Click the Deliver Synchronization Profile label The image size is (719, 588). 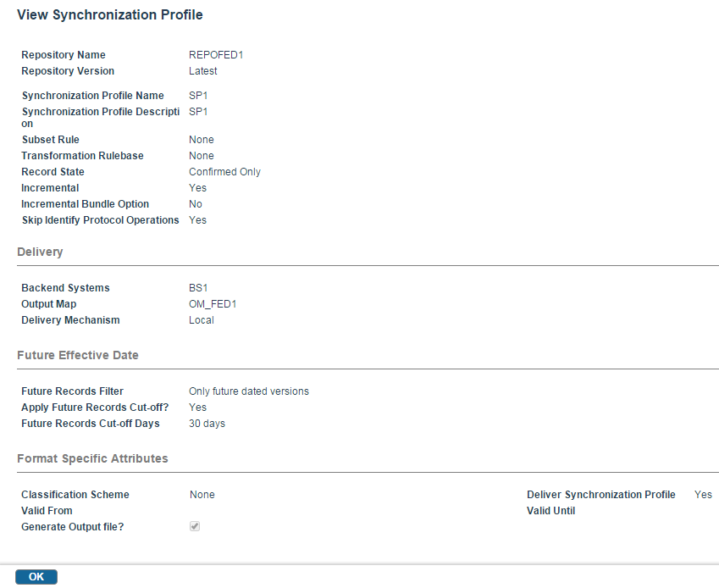601,495
